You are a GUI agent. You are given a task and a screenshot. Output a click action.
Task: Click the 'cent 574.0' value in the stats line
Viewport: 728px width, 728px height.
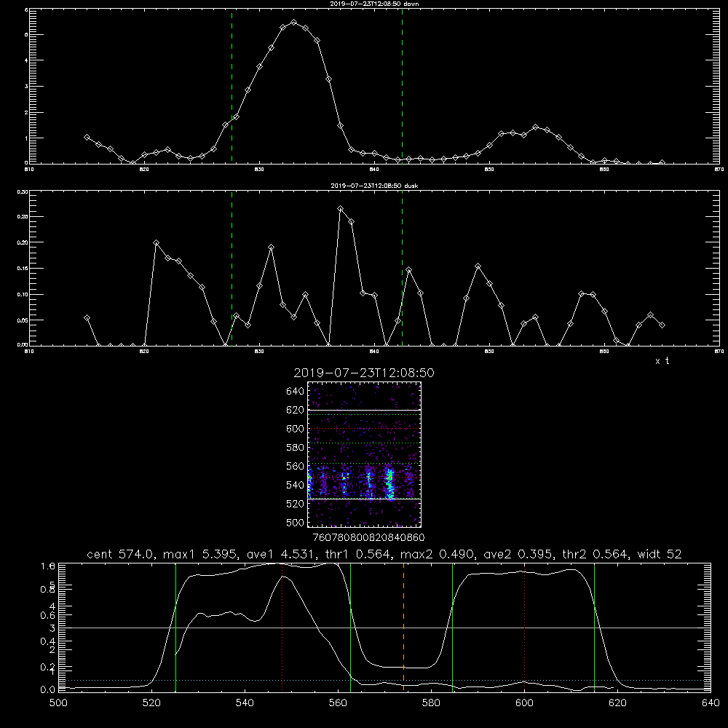point(121,554)
